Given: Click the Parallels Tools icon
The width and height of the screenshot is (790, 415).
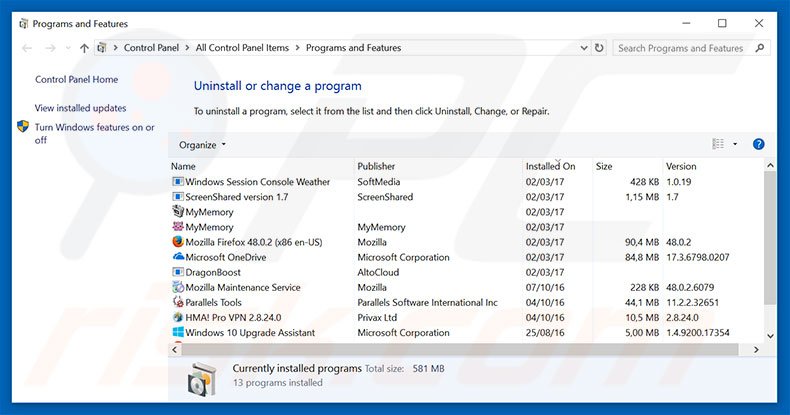Looking at the screenshot, I should [178, 302].
